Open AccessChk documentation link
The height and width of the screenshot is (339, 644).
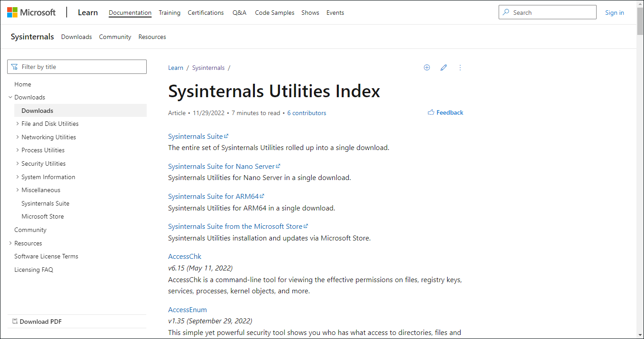184,256
